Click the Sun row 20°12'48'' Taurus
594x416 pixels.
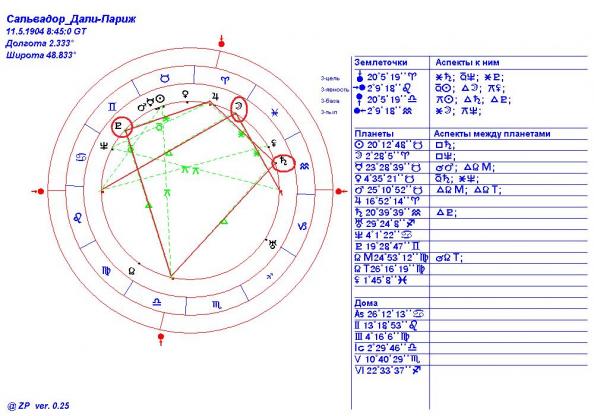click(389, 145)
